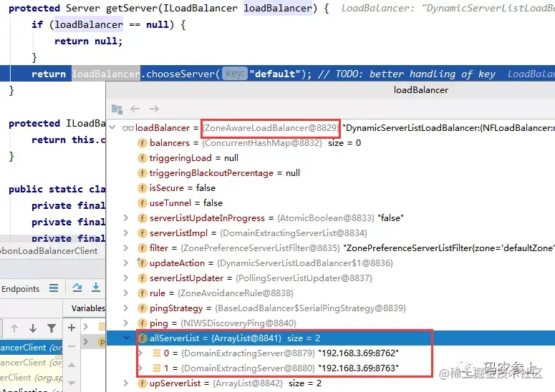This screenshot has width=555, height=392.
Task: Select the useTunnel = false row
Action: point(331,203)
